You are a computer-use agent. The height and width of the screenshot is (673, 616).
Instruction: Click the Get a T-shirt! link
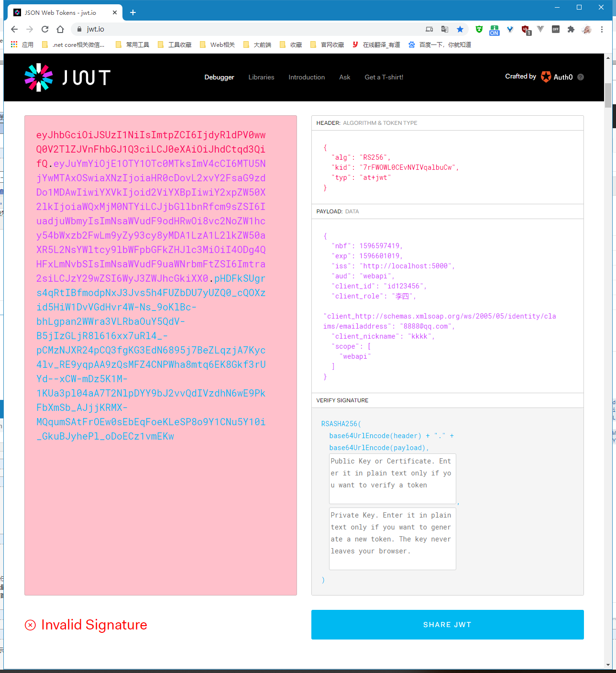click(x=384, y=77)
